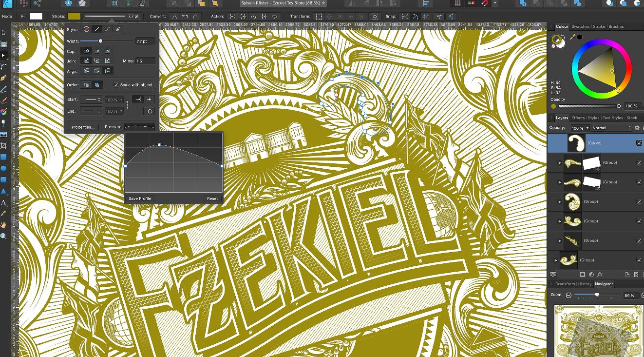
Task: Hide the bottom (Group) layer
Action: (639, 260)
